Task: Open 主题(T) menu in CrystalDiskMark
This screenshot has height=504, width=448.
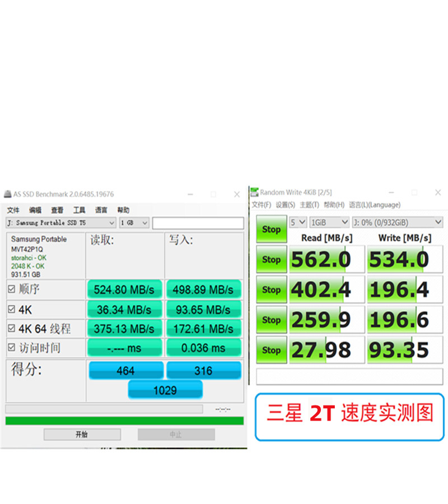Action: point(310,205)
